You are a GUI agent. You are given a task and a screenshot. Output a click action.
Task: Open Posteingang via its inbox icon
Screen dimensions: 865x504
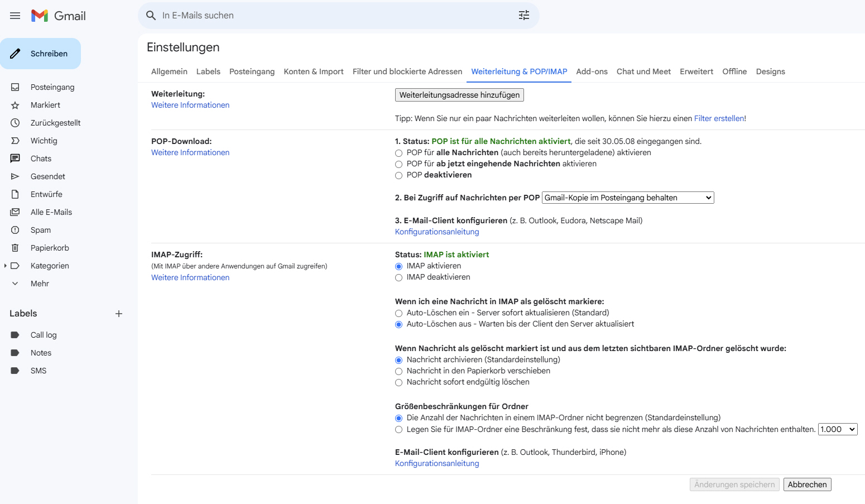click(15, 87)
